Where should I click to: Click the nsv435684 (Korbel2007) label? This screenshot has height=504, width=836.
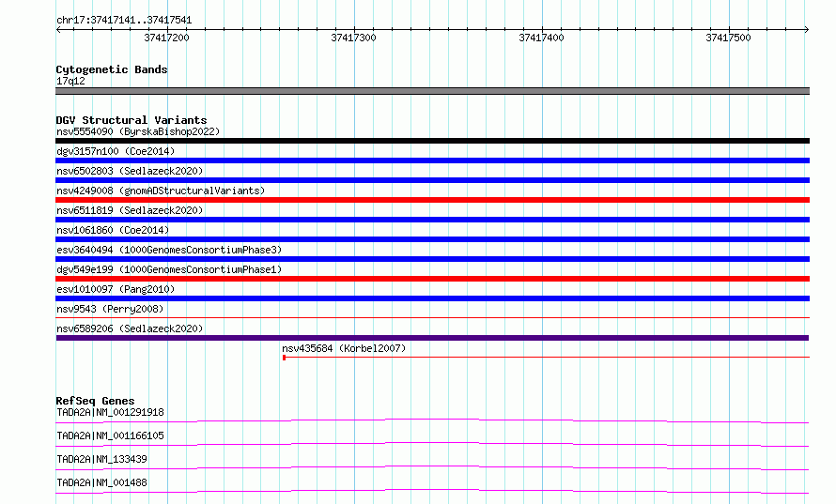[344, 348]
